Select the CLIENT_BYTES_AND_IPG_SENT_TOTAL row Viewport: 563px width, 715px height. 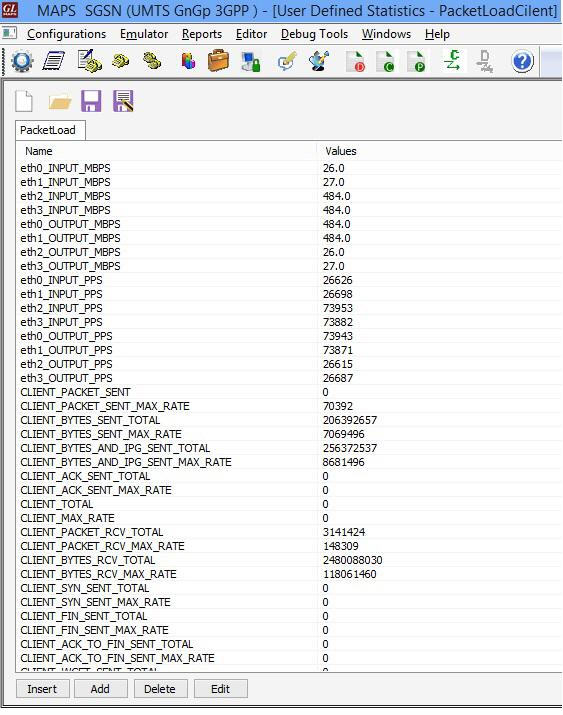[x=289, y=448]
